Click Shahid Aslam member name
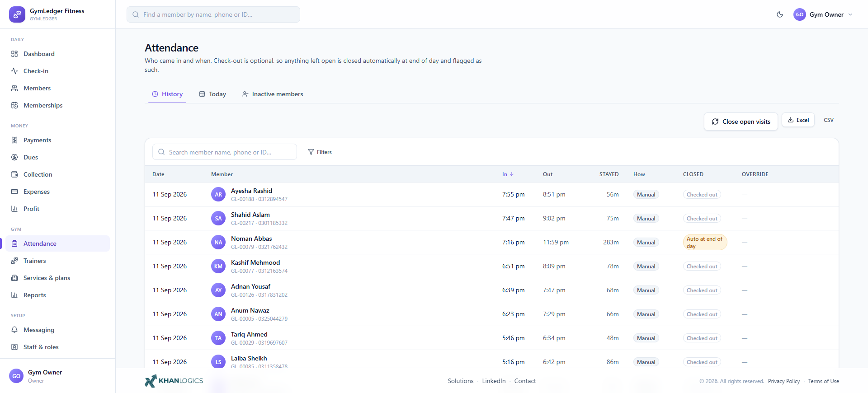868x393 pixels. (x=250, y=215)
